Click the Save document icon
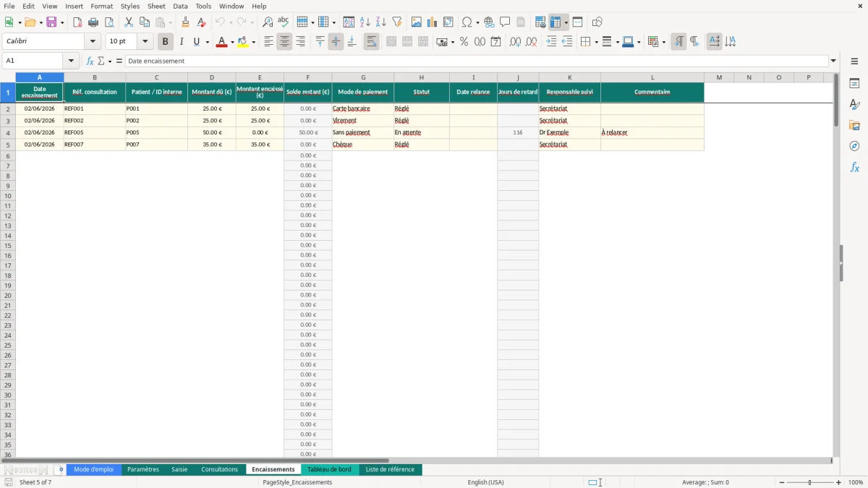 click(51, 22)
